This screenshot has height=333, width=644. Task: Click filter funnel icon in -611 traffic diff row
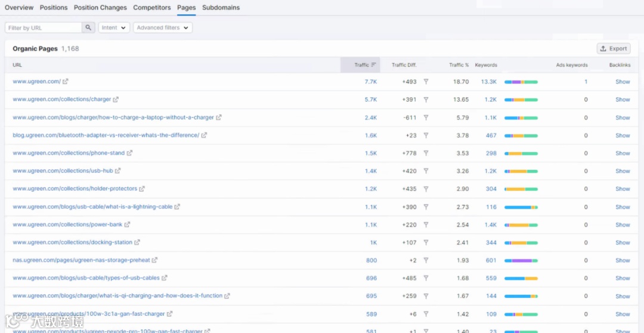[x=426, y=117]
